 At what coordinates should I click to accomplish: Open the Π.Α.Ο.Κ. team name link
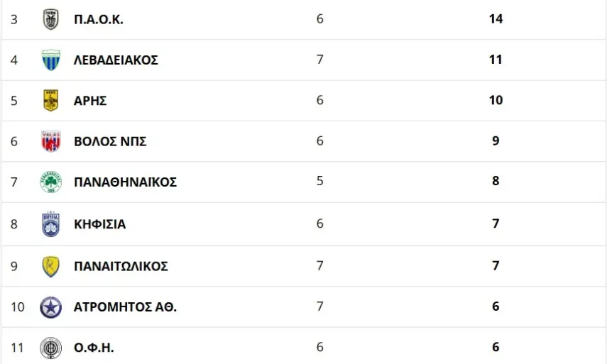tap(98, 19)
